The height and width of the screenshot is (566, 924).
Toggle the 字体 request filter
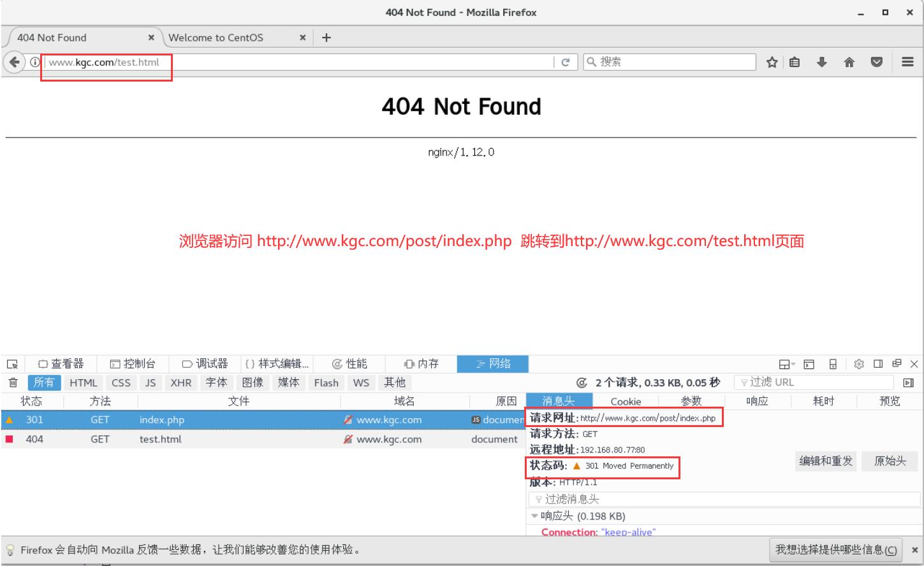click(x=216, y=382)
